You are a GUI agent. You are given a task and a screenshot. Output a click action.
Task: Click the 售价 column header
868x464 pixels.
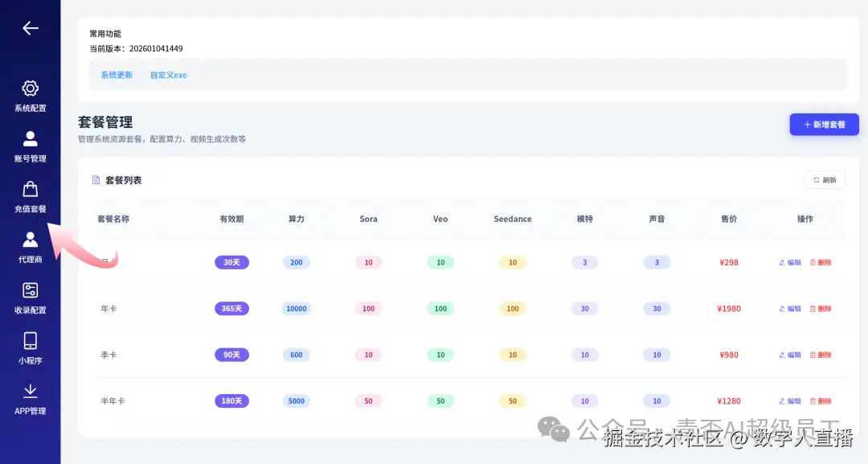pyautogui.click(x=728, y=219)
